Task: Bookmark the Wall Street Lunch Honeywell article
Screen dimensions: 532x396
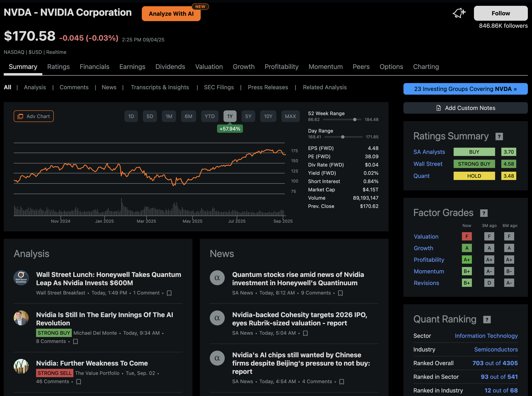Action: pos(169,293)
